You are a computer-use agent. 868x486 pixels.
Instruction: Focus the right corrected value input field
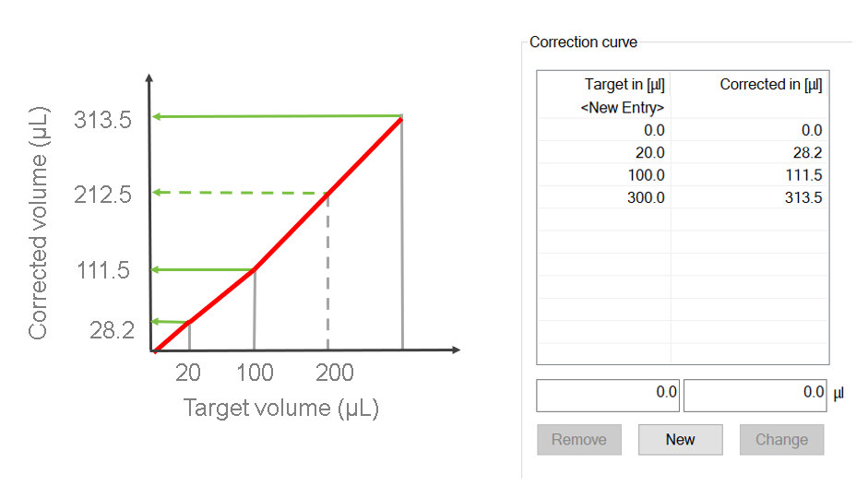(755, 396)
